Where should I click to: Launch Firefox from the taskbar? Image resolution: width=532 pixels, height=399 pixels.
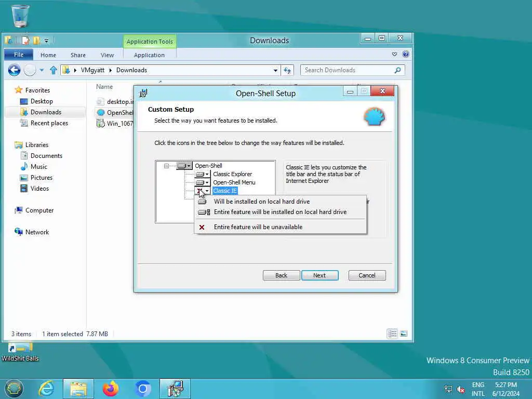pos(111,389)
